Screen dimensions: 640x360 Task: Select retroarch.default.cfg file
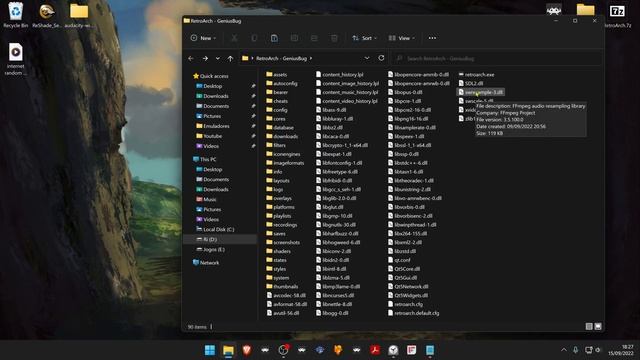[x=413, y=313]
